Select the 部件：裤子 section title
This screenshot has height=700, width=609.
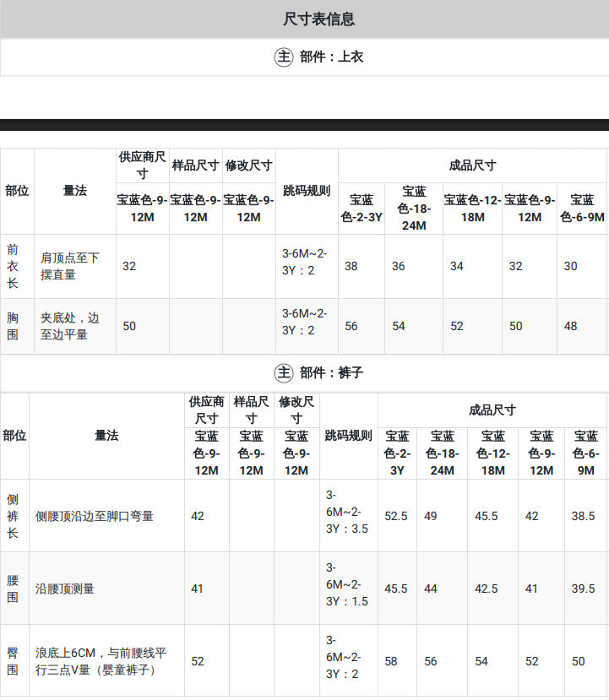(x=331, y=372)
